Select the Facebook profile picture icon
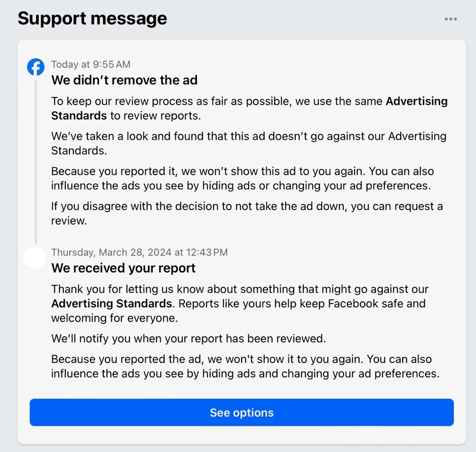This screenshot has height=452, width=476. (x=36, y=67)
